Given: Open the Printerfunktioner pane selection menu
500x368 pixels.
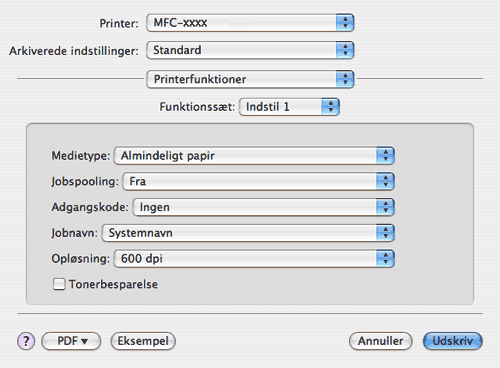Looking at the screenshot, I should (x=250, y=79).
